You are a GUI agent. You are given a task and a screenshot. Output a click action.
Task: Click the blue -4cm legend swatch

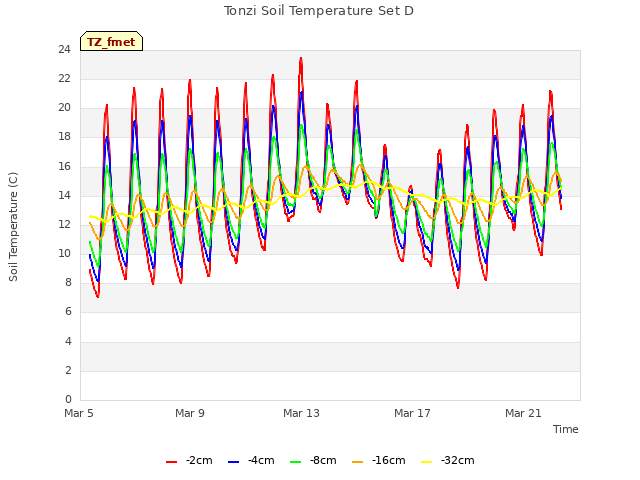[x=233, y=462]
